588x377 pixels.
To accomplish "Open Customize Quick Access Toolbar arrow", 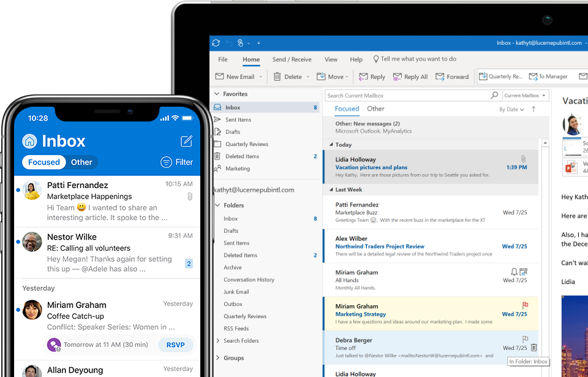I will point(258,43).
